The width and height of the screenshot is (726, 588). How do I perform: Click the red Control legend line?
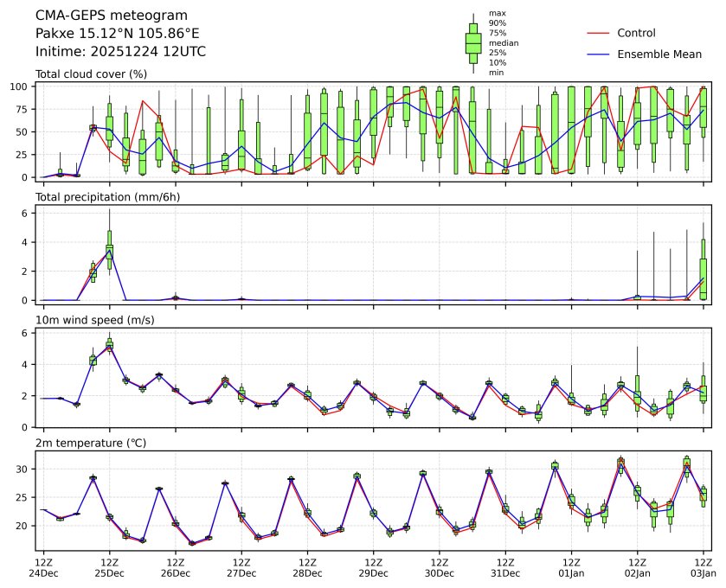(599, 33)
